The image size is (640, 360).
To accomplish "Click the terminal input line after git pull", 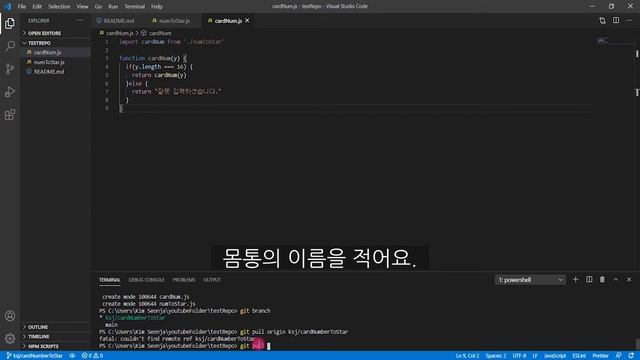I will (269, 346).
